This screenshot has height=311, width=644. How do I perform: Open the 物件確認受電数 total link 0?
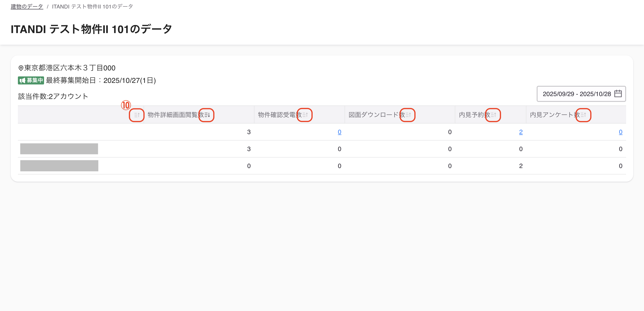(339, 132)
